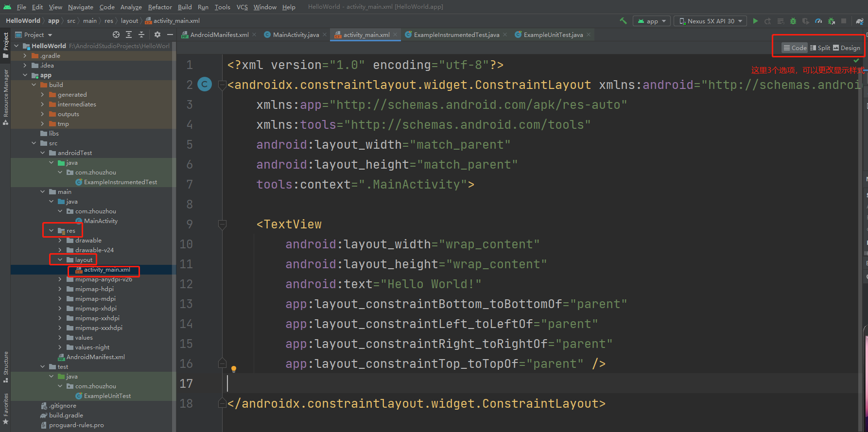Viewport: 868px width, 432px height.
Task: Collapse the res folder
Action: pyautogui.click(x=51, y=231)
